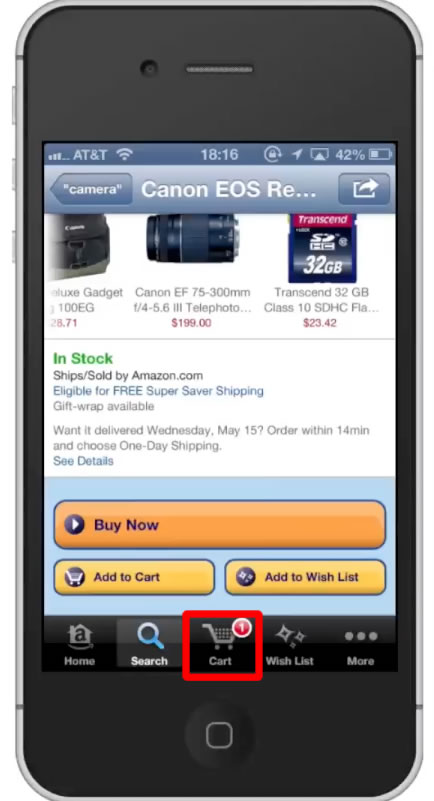Select the Deluxe Gadget bag thumbnail

tap(78, 247)
